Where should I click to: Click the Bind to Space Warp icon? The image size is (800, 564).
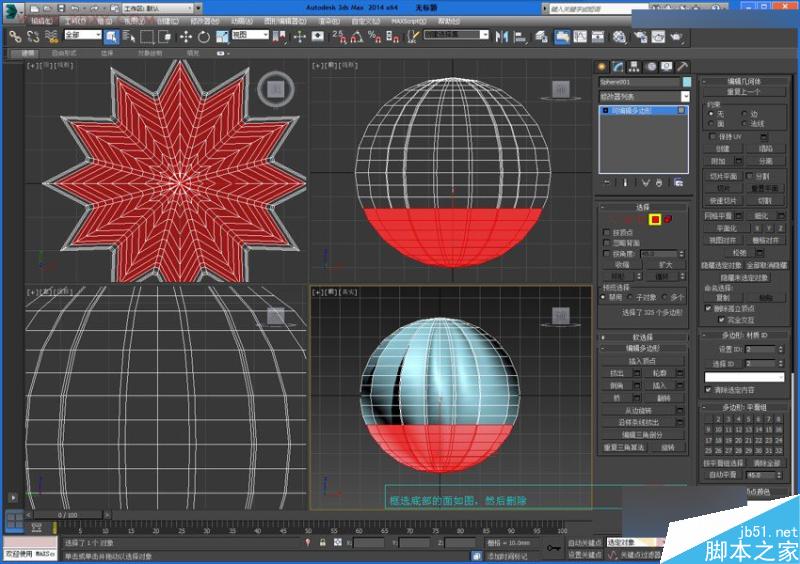click(x=51, y=37)
